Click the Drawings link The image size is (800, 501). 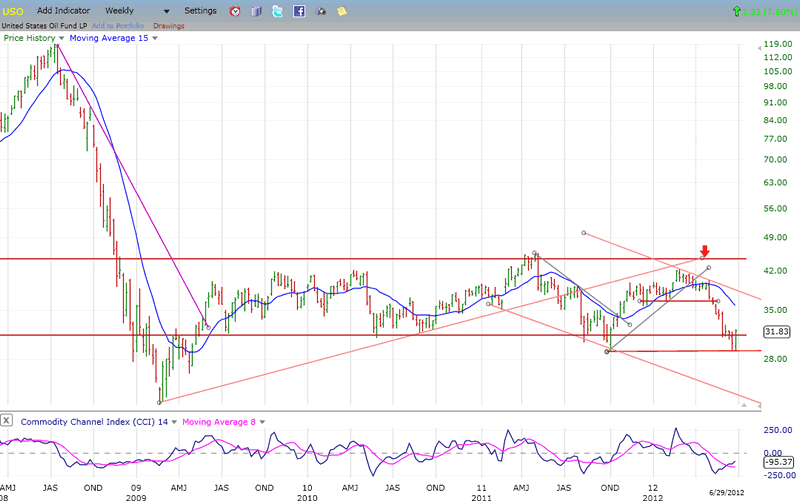click(x=168, y=25)
